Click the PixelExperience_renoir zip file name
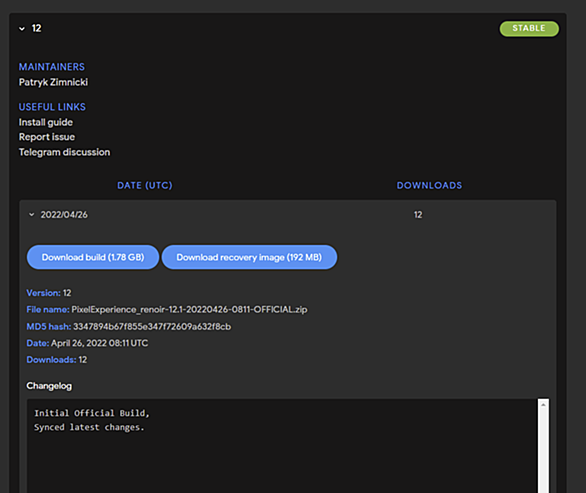 coord(189,309)
